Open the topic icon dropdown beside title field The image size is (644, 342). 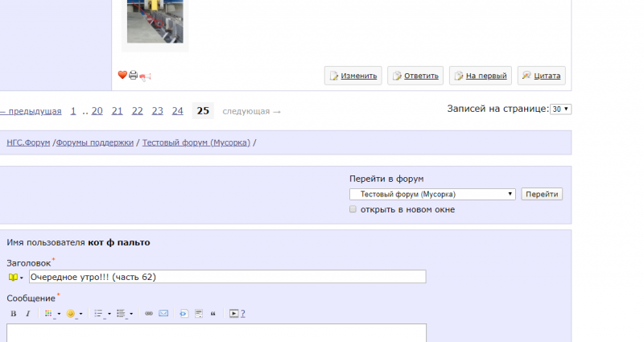(x=15, y=277)
